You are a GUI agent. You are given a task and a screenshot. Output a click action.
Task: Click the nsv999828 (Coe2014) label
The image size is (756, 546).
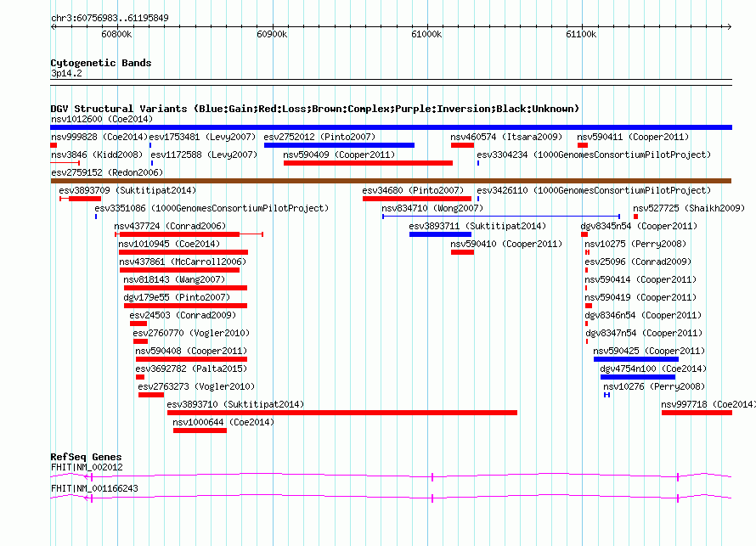tap(99, 137)
